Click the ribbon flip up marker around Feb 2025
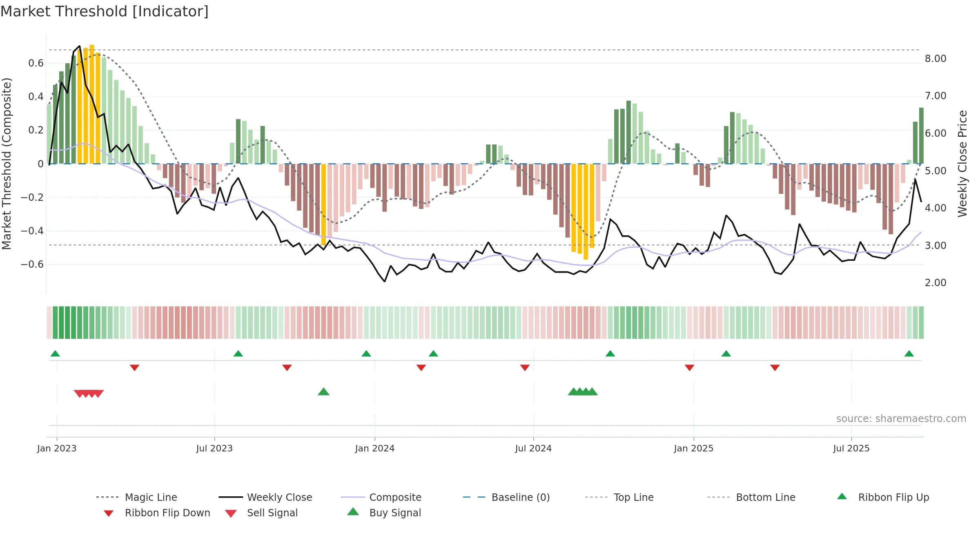Screen dimensions: 980x551 point(726,353)
